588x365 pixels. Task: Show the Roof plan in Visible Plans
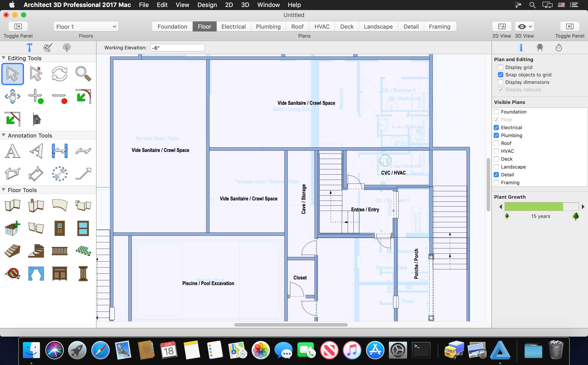coord(496,143)
